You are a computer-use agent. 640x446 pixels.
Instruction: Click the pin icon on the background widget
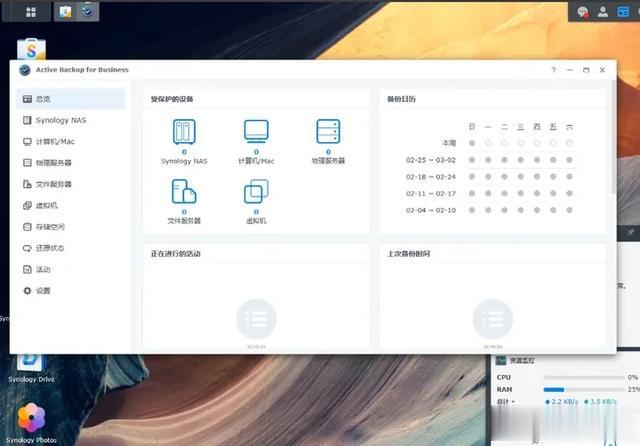(631, 232)
